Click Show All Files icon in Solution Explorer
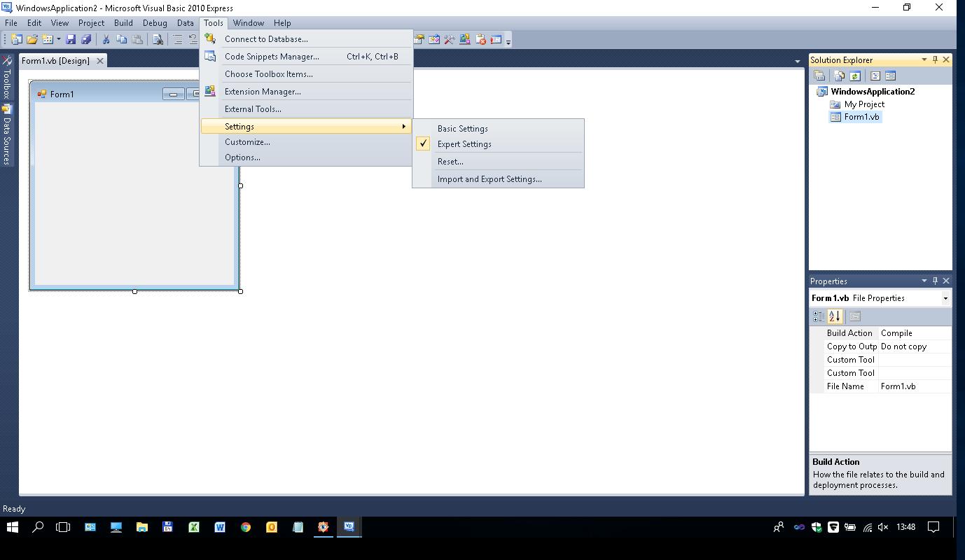 839,76
